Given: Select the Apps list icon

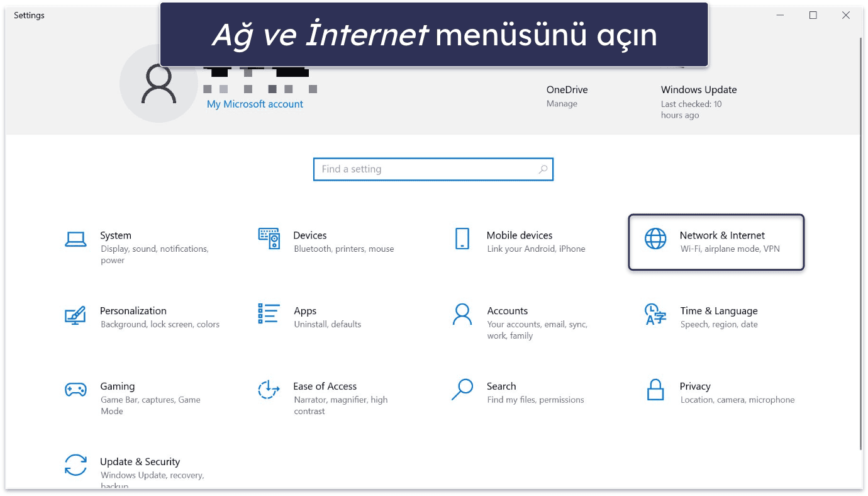Looking at the screenshot, I should (x=269, y=313).
